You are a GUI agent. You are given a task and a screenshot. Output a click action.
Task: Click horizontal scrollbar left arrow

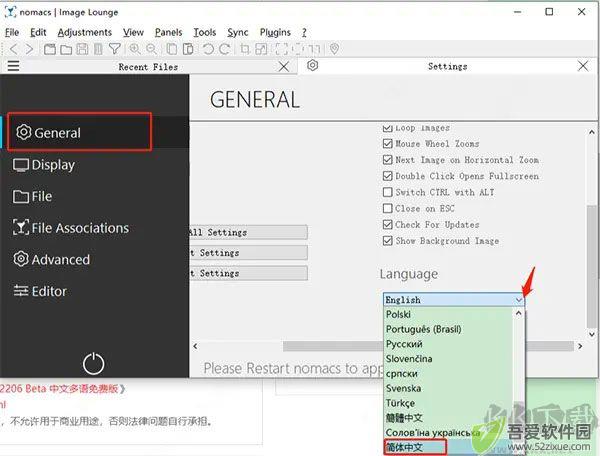195,346
